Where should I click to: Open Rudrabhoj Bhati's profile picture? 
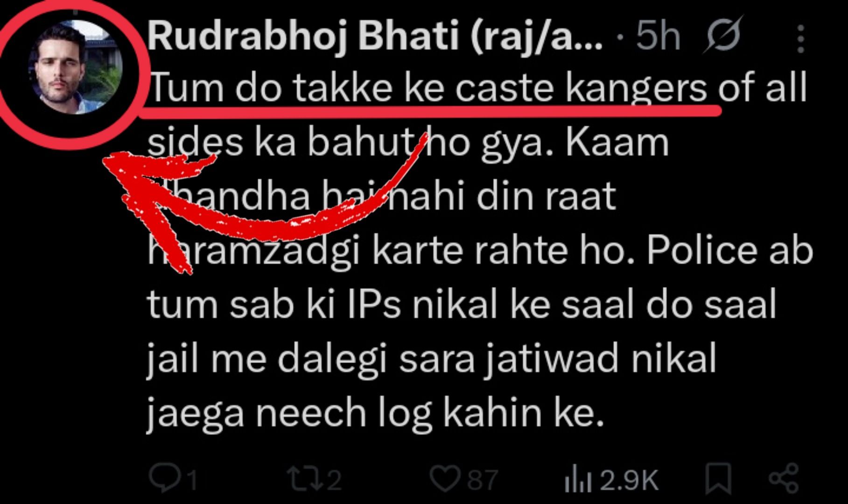coord(75,69)
